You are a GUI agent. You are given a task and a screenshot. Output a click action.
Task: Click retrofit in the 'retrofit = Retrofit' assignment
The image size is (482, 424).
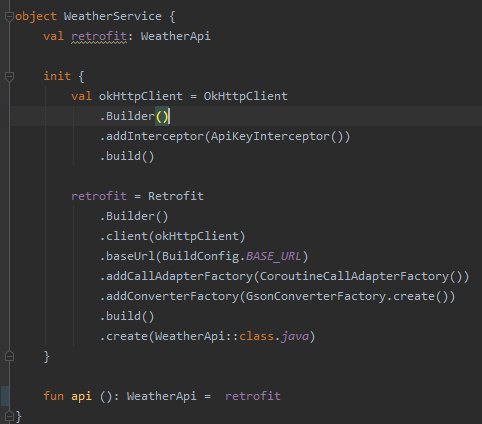pos(99,196)
